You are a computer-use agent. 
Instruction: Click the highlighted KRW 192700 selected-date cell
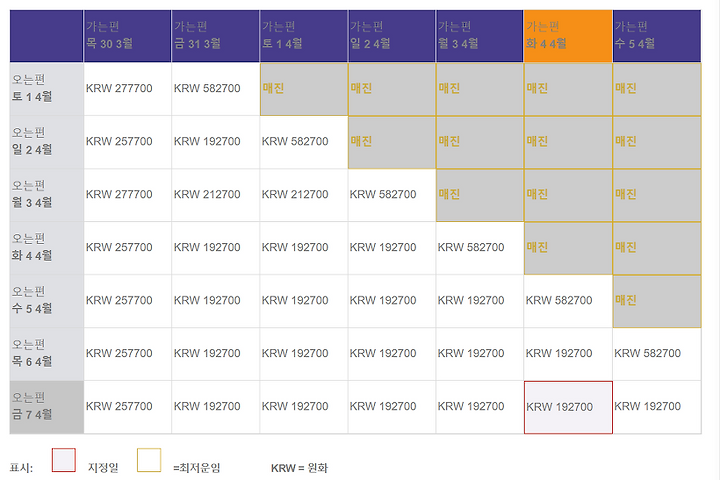point(568,407)
